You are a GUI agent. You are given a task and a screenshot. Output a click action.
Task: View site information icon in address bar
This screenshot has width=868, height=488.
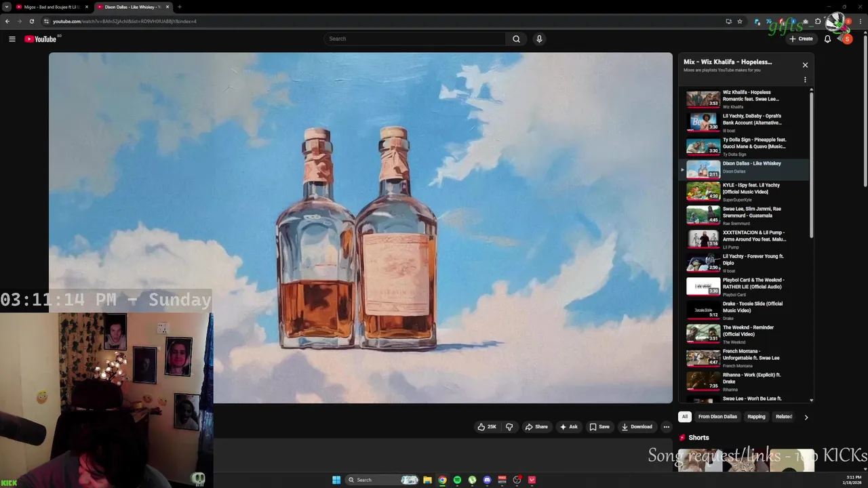coord(46,21)
